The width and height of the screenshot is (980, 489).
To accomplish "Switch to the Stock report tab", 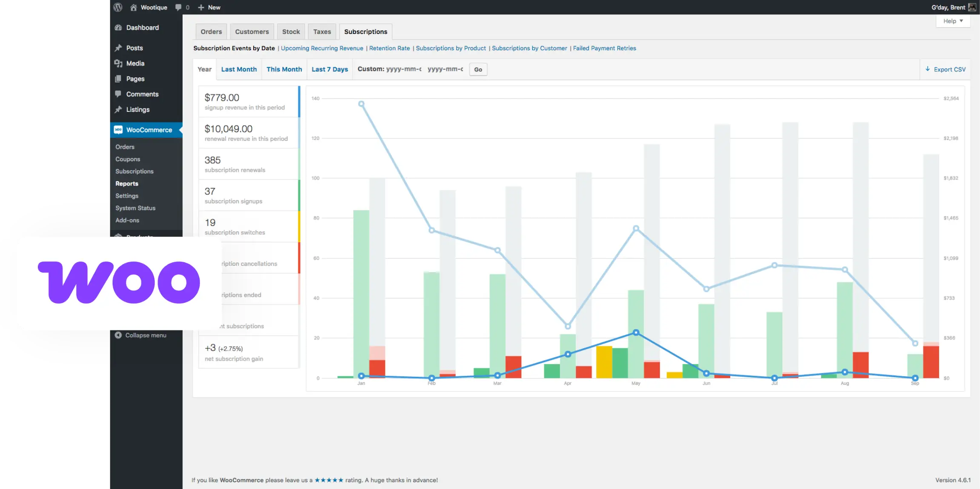I will [291, 31].
